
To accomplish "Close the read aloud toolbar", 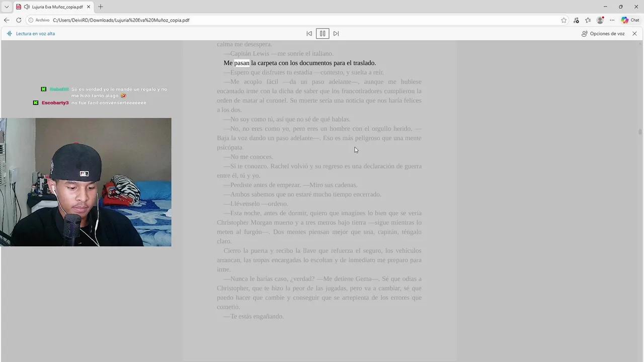I will (x=634, y=34).
